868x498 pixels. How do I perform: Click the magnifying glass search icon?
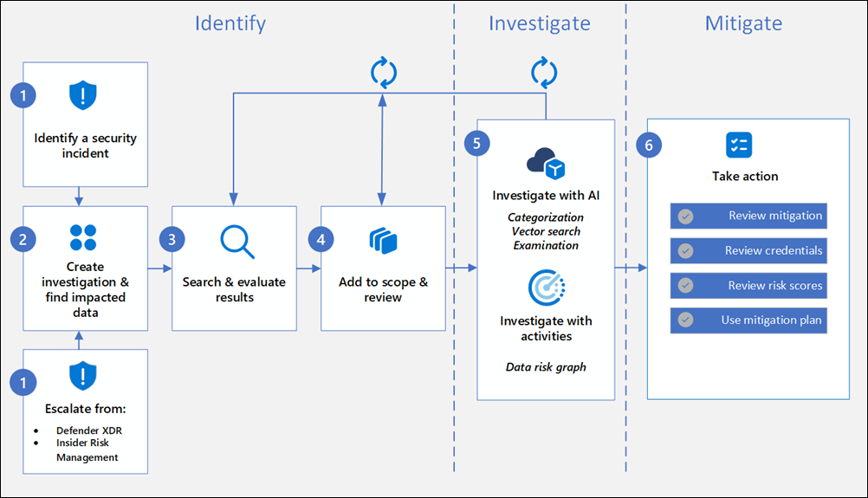236,242
